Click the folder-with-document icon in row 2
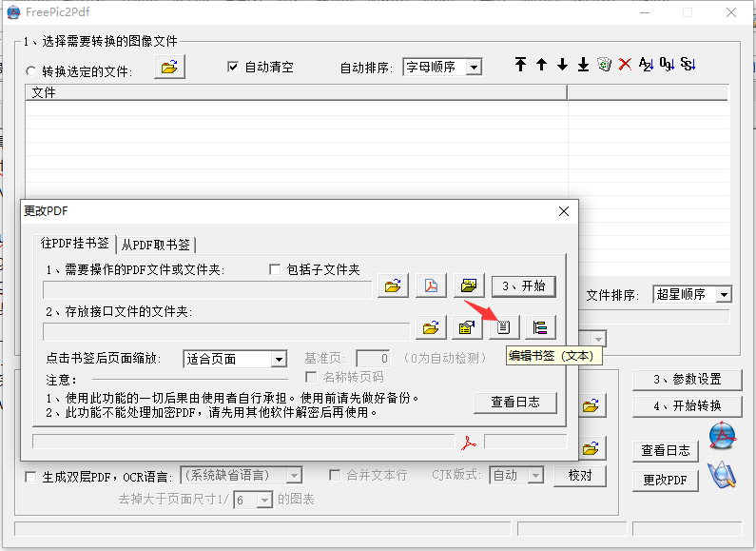 [467, 328]
